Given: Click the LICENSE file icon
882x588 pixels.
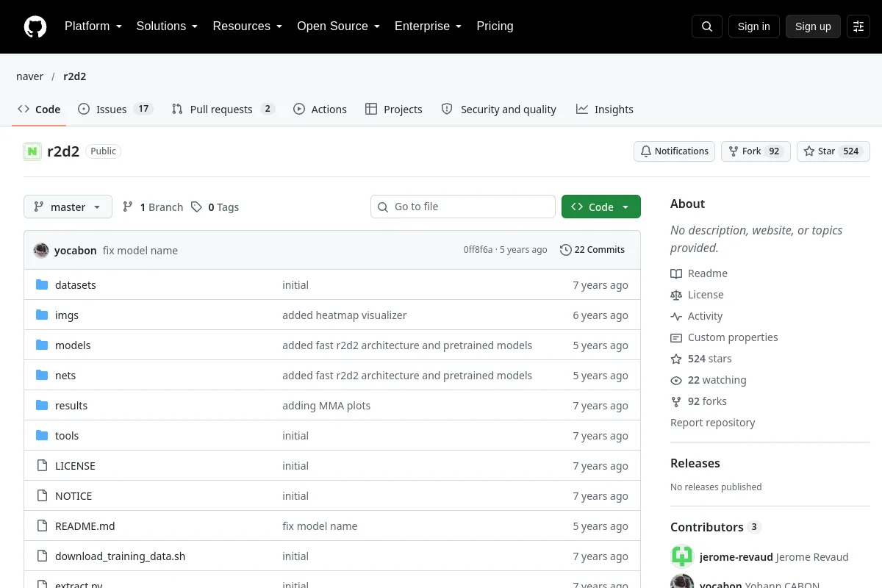Looking at the screenshot, I should coord(42,465).
